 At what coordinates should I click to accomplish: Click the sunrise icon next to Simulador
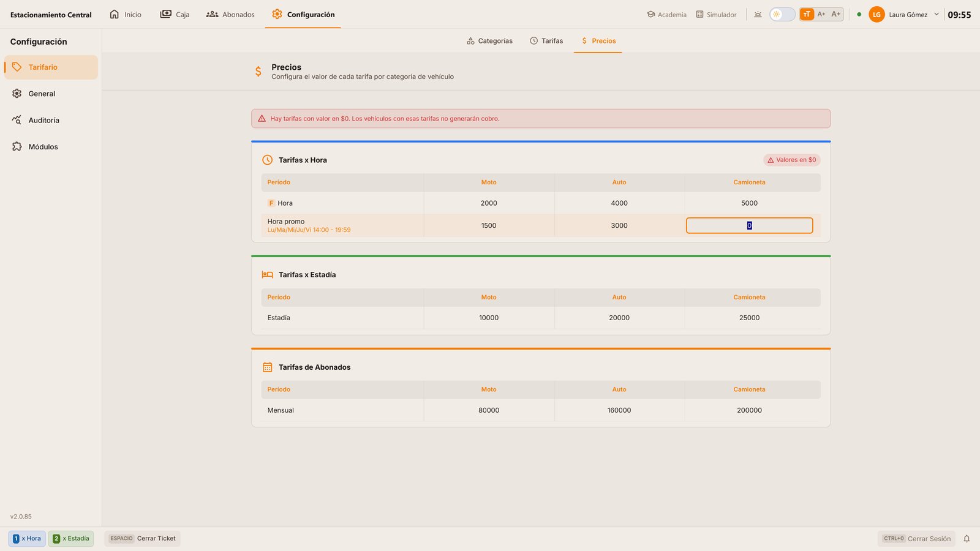[x=758, y=14]
